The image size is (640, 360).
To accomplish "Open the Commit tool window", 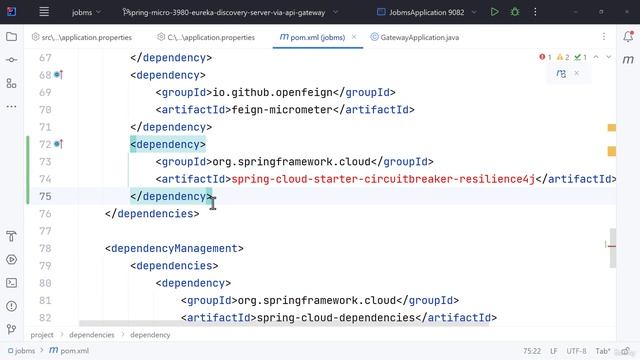I will tap(11, 60).
